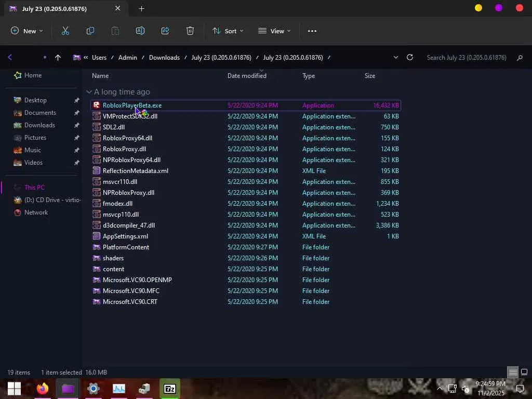Select ReflectionMetadata.xml file
The width and height of the screenshot is (532, 399).
coord(246,170)
